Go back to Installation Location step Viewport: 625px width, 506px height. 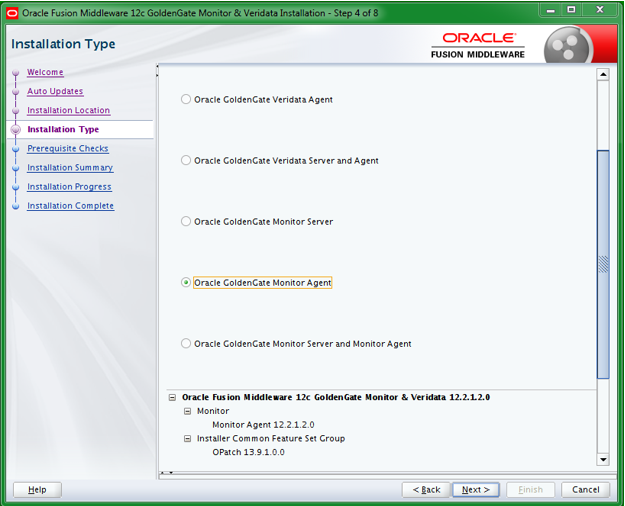pos(69,110)
